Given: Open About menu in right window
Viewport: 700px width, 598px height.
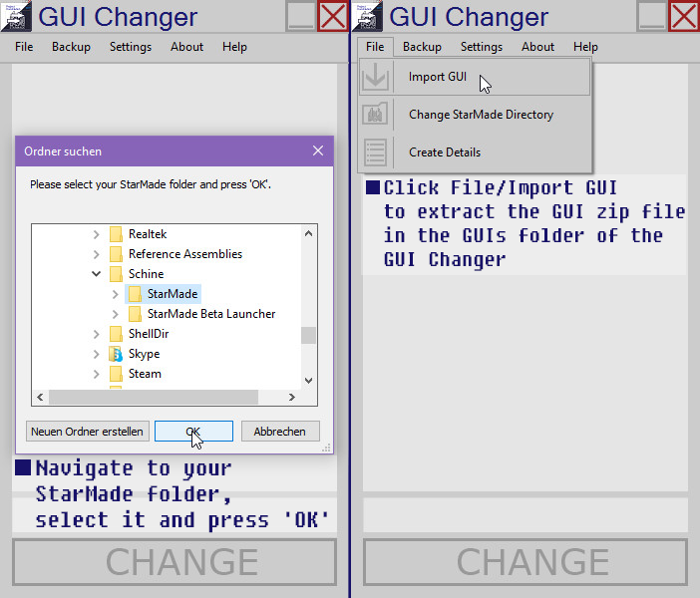Looking at the screenshot, I should tap(537, 47).
